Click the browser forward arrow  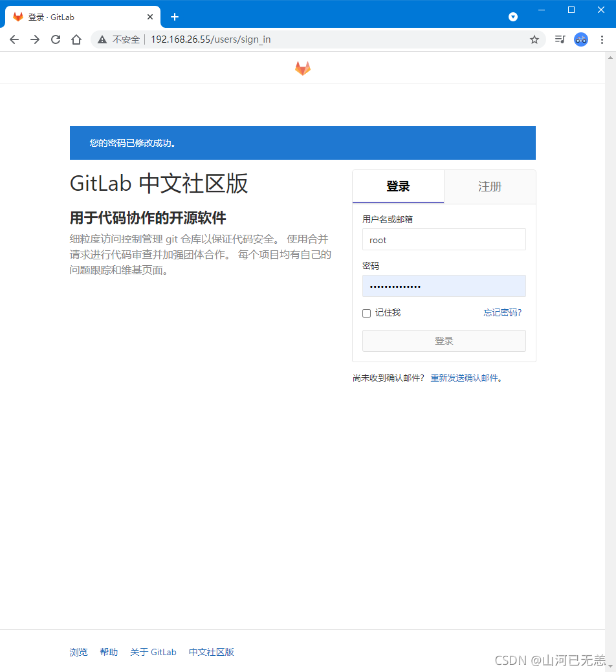[x=35, y=40]
